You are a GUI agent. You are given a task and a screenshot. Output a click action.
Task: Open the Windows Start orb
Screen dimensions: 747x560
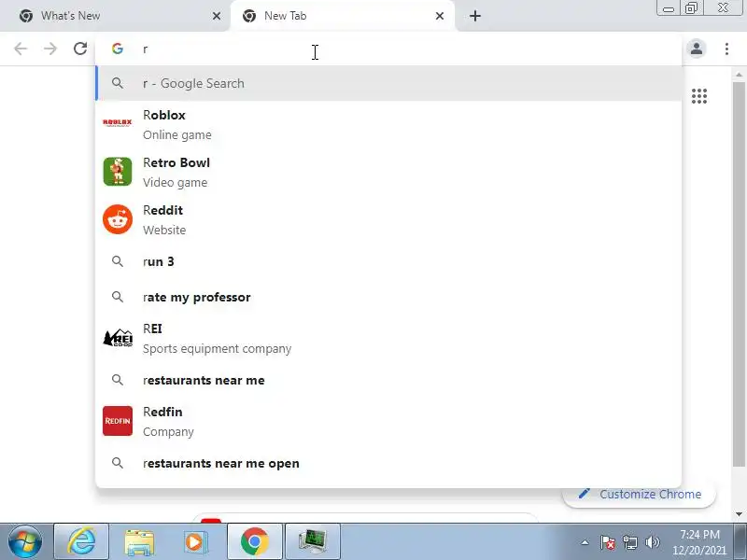(x=24, y=541)
